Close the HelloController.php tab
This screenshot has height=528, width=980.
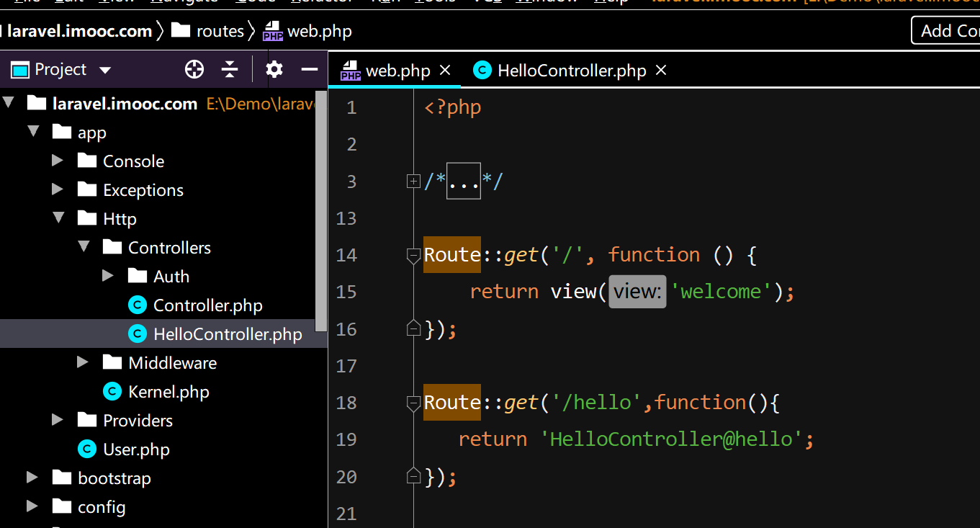[x=661, y=70]
